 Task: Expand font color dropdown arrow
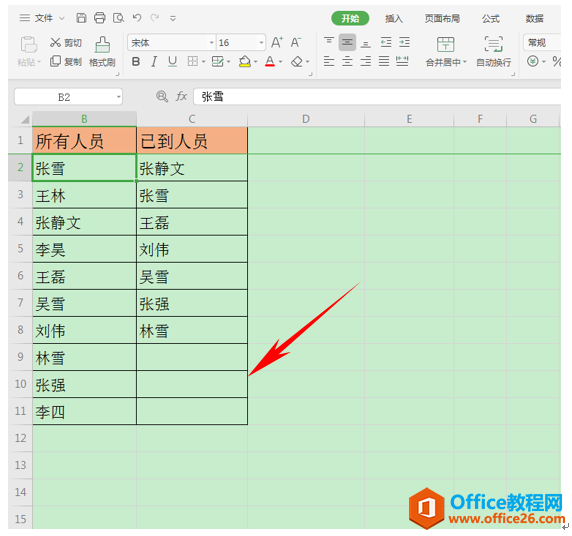280,62
